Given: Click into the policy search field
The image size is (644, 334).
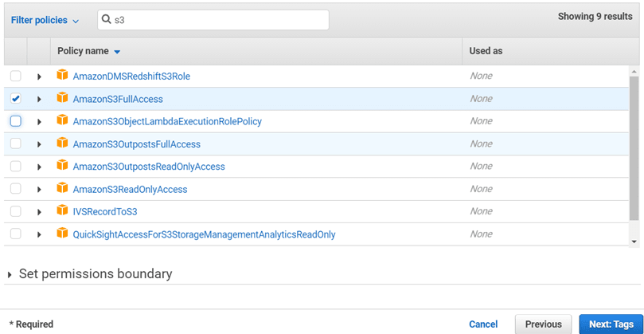Looking at the screenshot, I should pos(213,20).
